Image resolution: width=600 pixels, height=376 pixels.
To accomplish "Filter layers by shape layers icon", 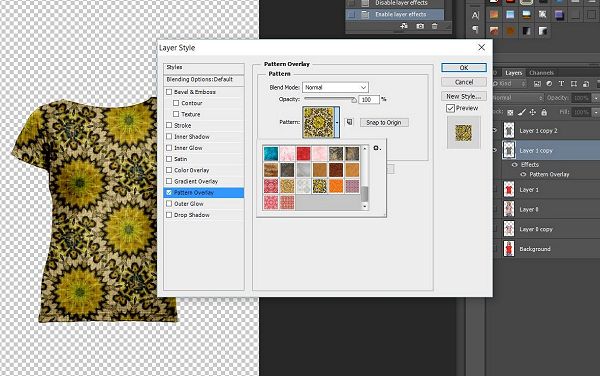I will click(574, 83).
